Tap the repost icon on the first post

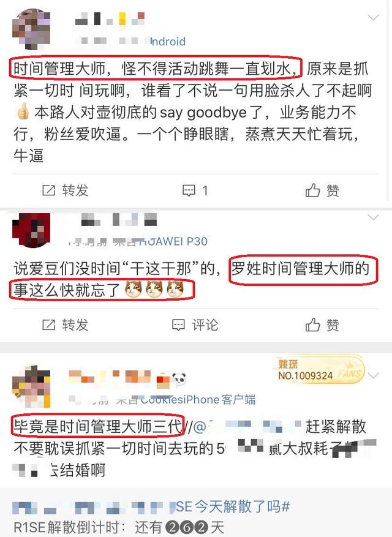(x=48, y=190)
